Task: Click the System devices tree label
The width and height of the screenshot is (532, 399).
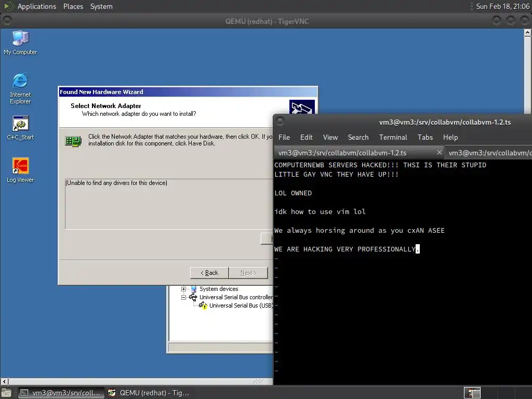Action: coord(219,289)
